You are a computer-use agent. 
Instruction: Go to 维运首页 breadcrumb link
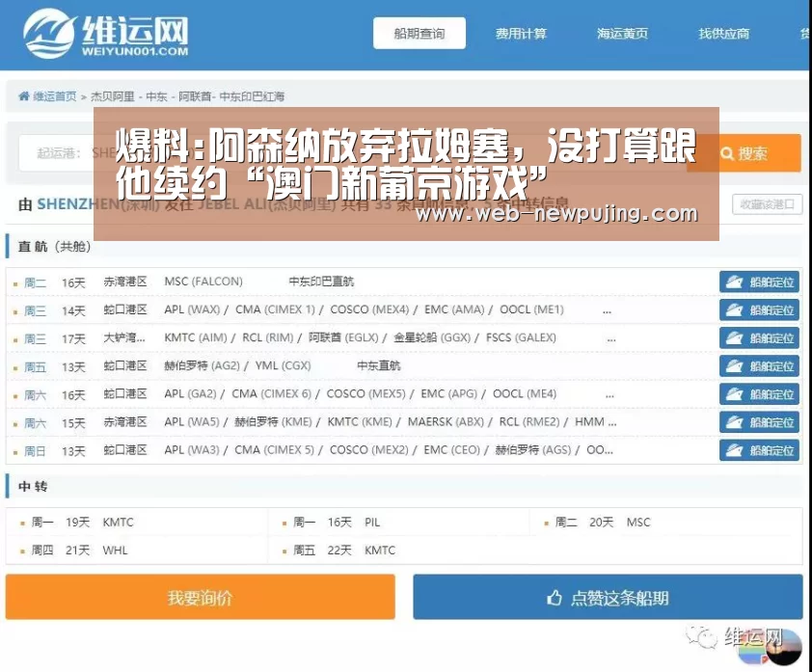click(54, 96)
